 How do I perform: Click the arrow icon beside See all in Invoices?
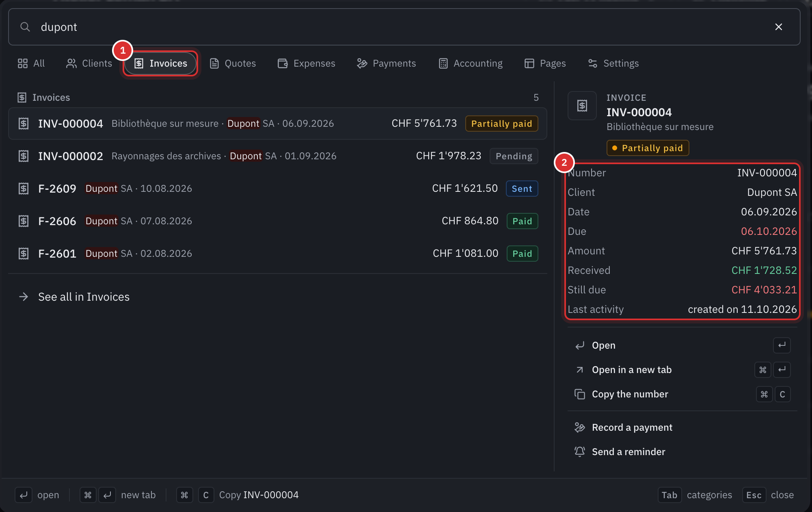[x=24, y=297]
